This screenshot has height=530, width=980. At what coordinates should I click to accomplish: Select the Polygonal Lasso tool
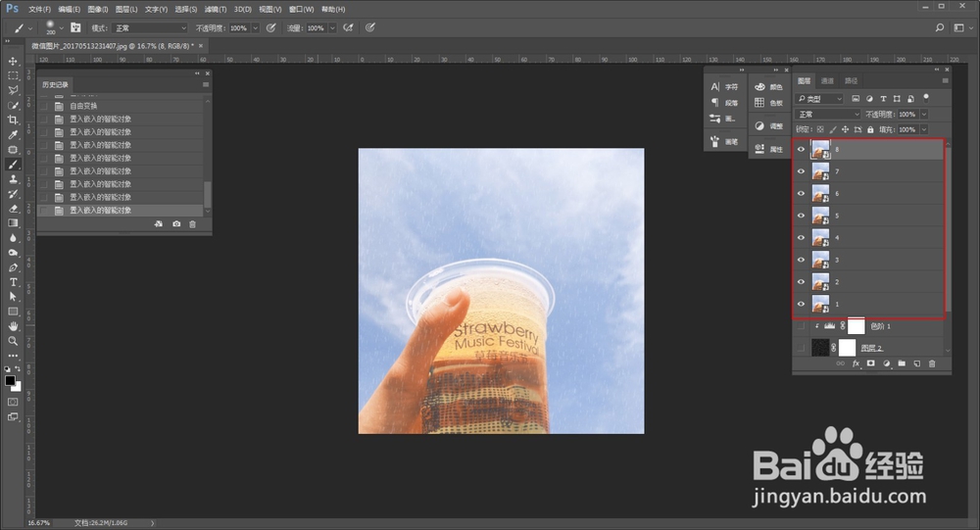coord(13,91)
